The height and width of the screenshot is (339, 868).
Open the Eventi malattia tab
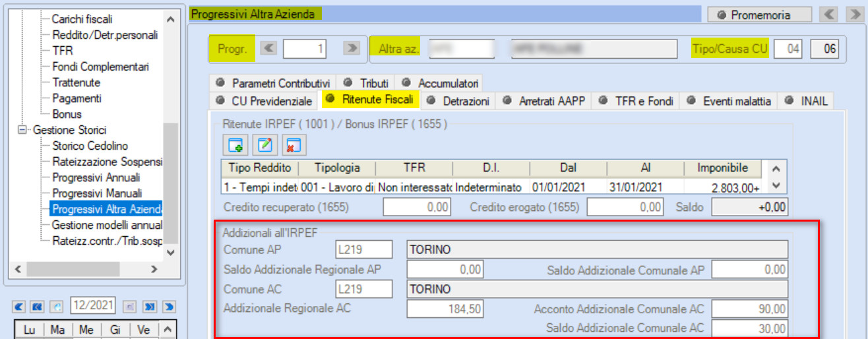tap(728, 101)
